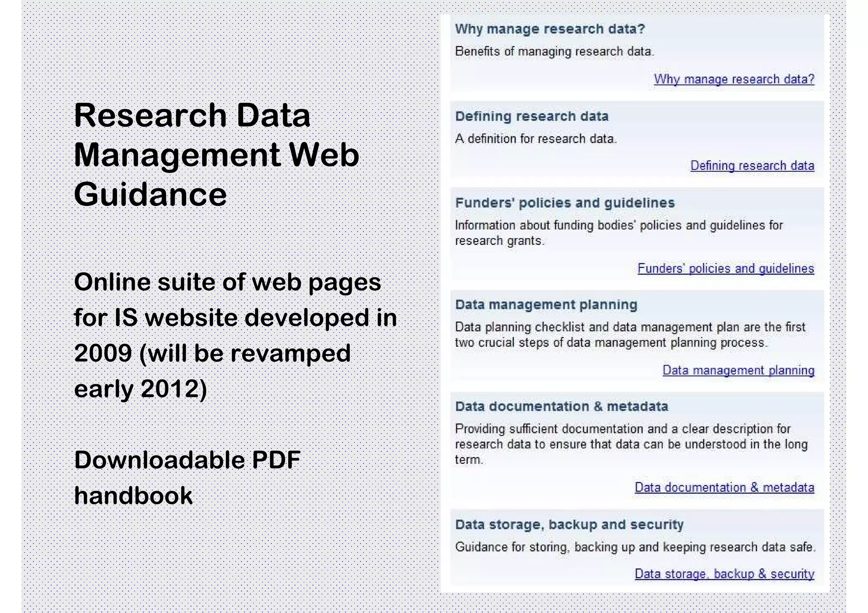This screenshot has width=868, height=613.
Task: Click the data planning checklist description text
Action: pos(630,335)
